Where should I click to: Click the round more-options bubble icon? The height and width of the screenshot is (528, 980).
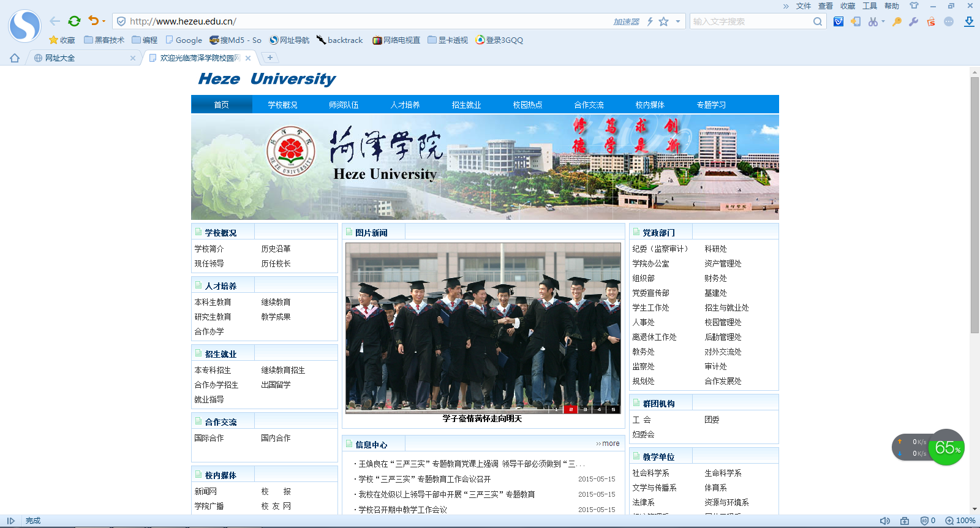[949, 21]
